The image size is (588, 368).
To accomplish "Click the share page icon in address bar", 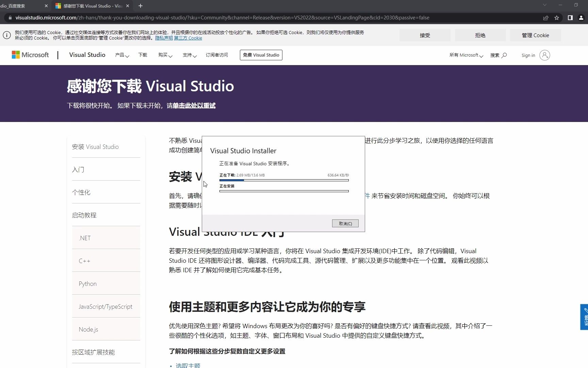I will click(546, 18).
